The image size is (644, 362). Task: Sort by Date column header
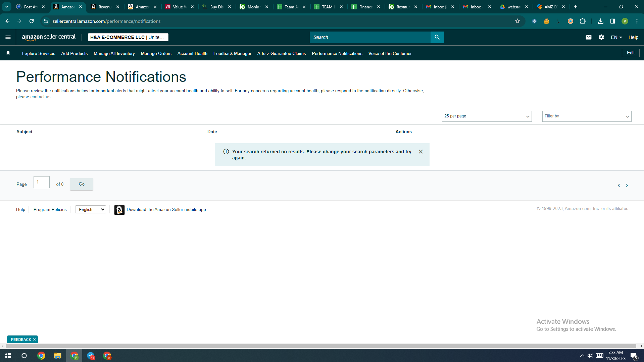pyautogui.click(x=212, y=132)
